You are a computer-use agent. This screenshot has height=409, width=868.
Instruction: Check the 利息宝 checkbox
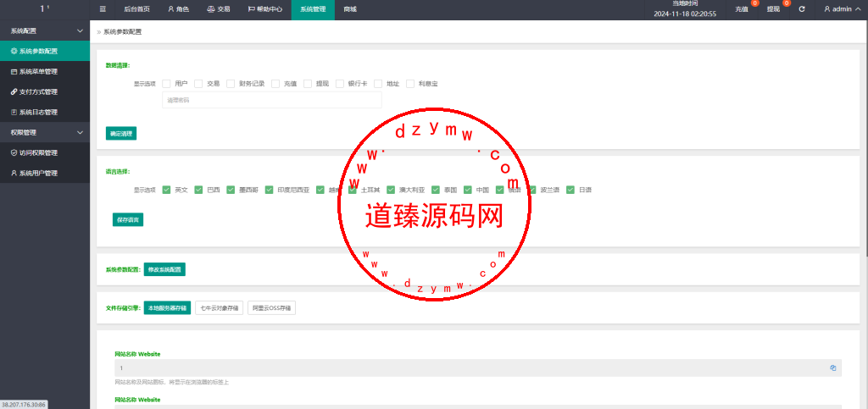tap(410, 84)
